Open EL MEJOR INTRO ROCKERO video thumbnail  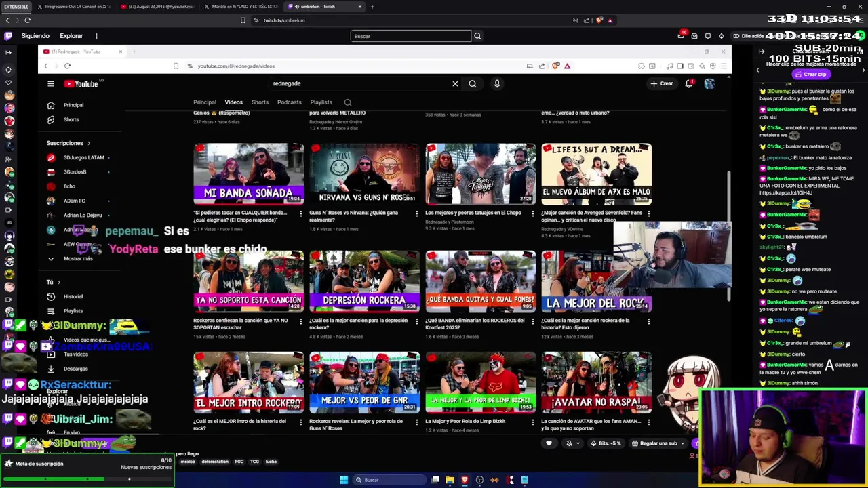pos(248,382)
